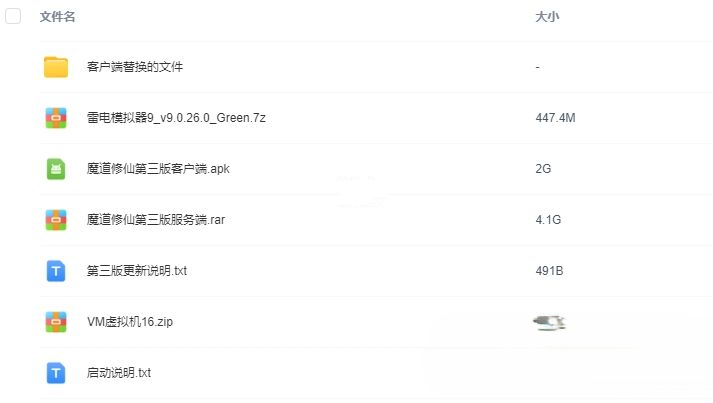Click the blurred size cell of VM虚拟机16.zip

[549, 322]
